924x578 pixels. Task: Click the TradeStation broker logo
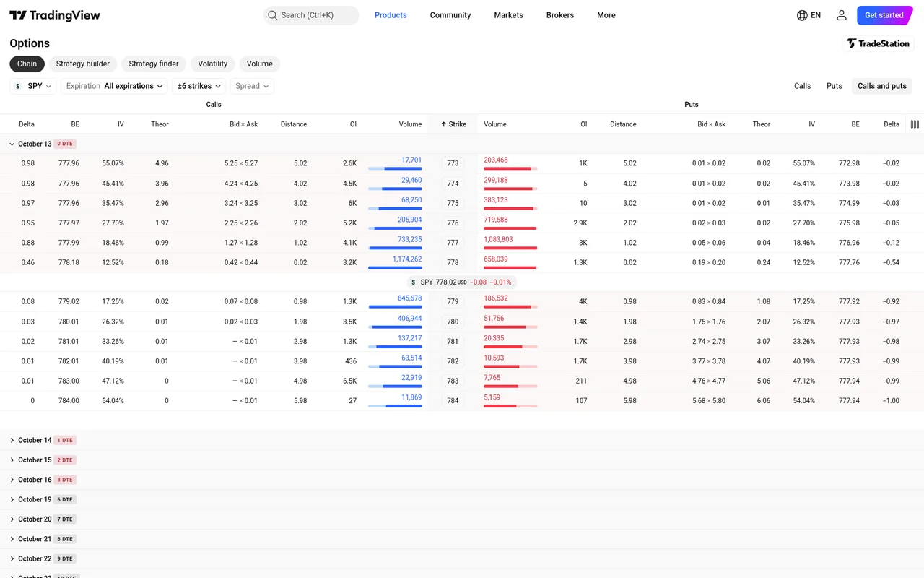pyautogui.click(x=879, y=43)
